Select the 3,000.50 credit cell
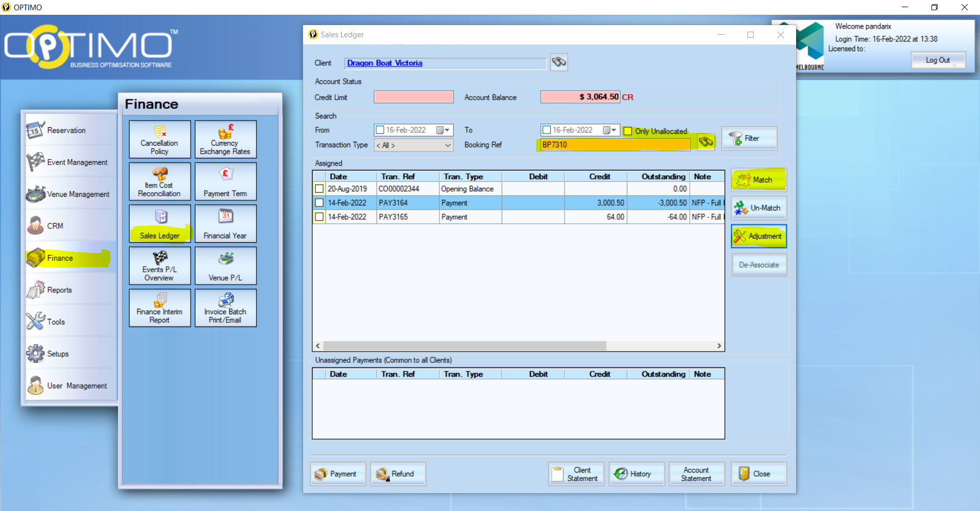 point(596,203)
